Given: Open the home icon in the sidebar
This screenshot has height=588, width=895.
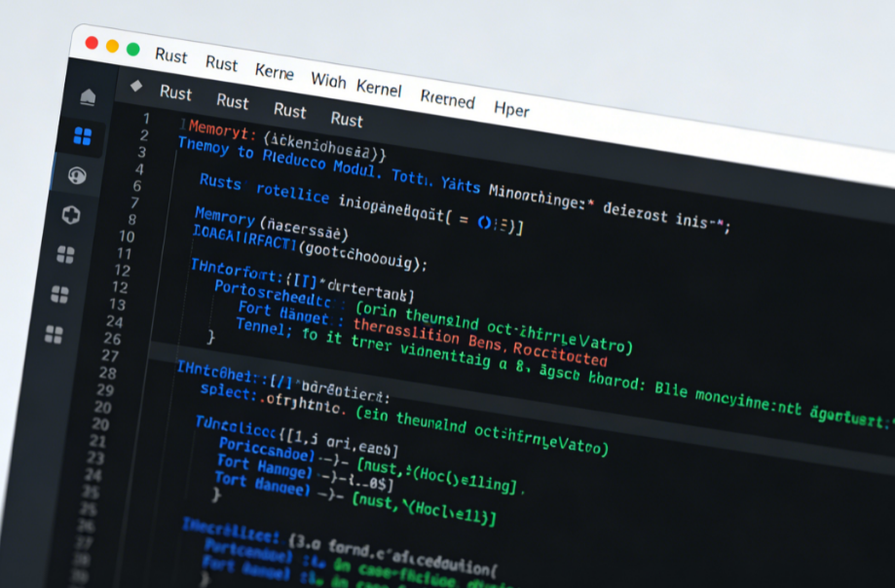Looking at the screenshot, I should tap(88, 97).
